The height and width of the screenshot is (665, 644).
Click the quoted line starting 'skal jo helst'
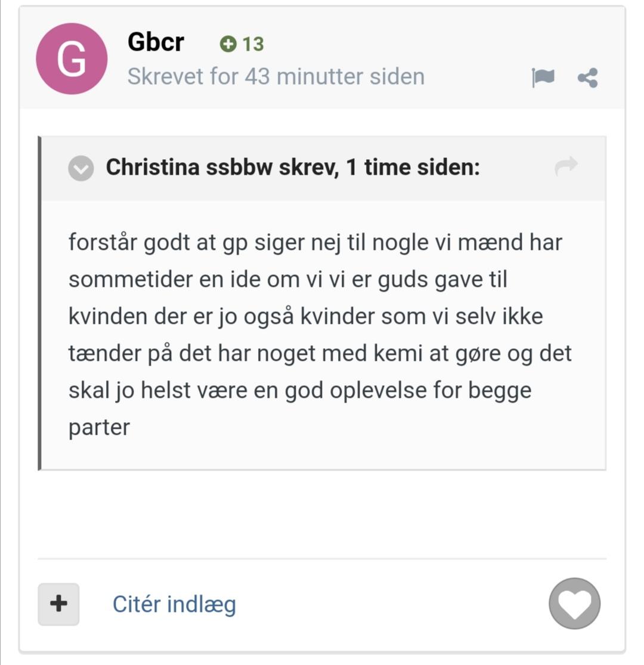(x=299, y=390)
